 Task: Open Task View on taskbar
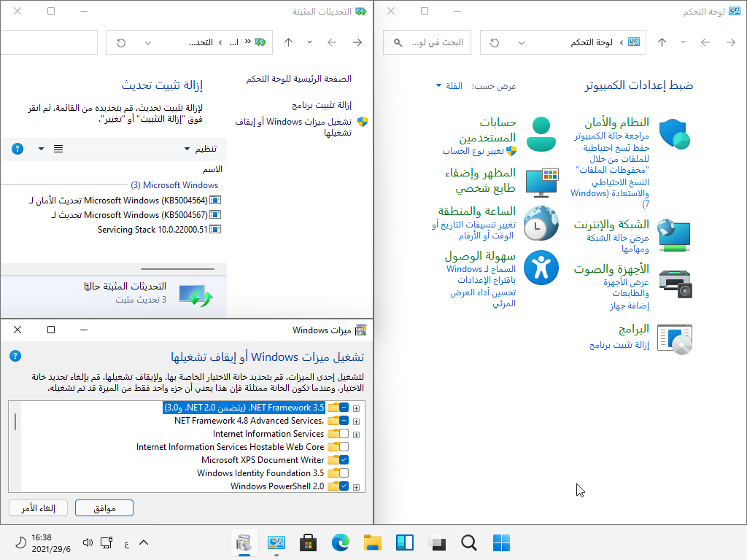[437, 542]
